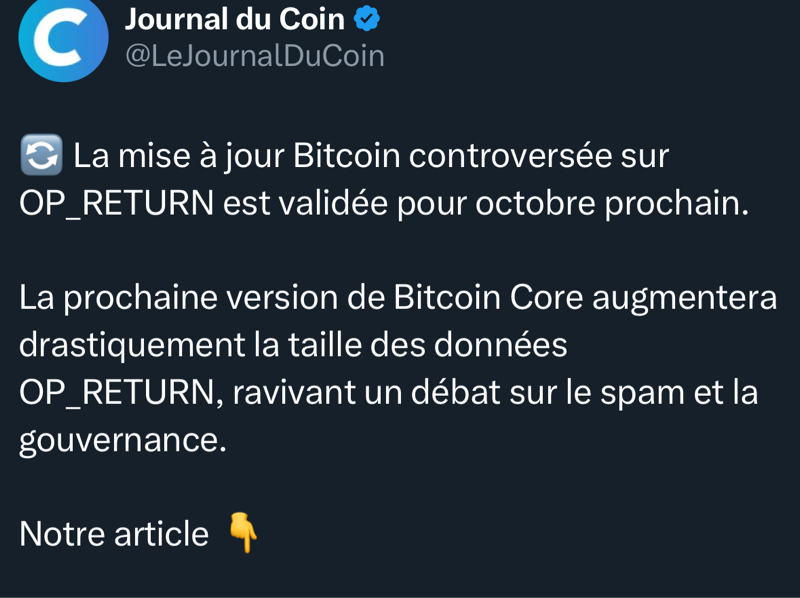Click the word "ravivant"
Image resolution: width=800 pixels, height=598 pixels.
292,392
